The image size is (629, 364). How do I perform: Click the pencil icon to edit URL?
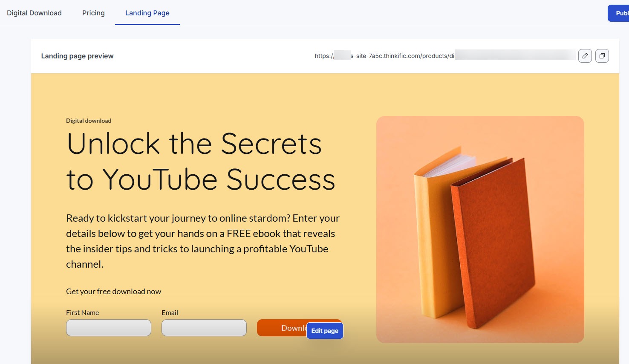click(x=585, y=56)
